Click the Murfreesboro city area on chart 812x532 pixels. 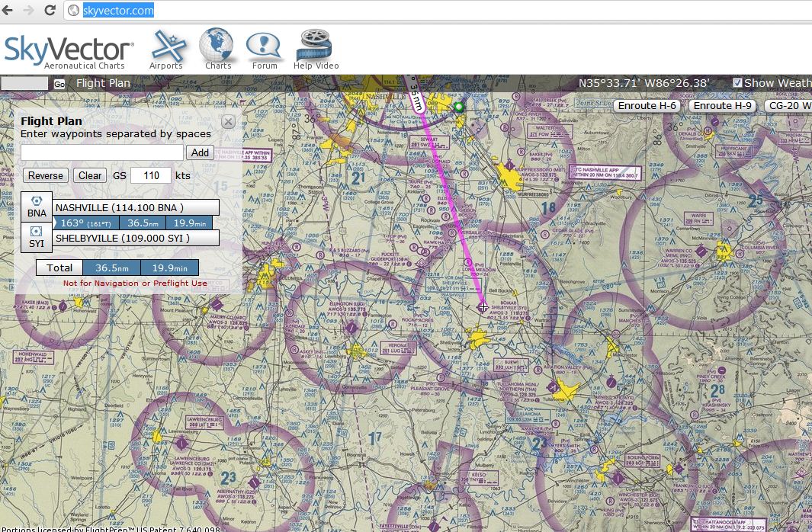509,175
